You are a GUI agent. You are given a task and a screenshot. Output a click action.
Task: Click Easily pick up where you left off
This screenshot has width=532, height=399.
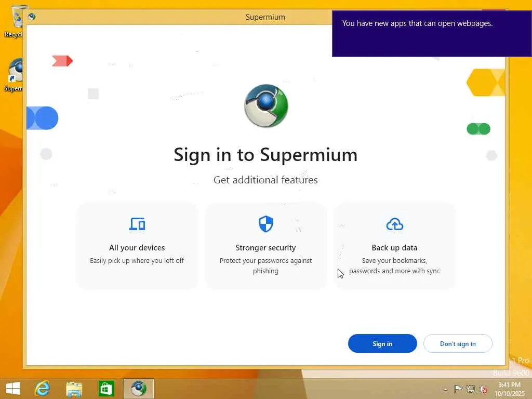(x=137, y=261)
